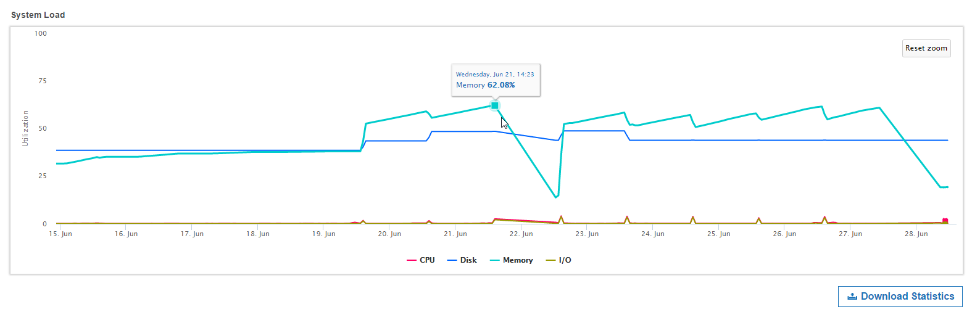Click the tooltip showing Memory 62.08%
This screenshot has width=980, height=312.
pyautogui.click(x=496, y=80)
